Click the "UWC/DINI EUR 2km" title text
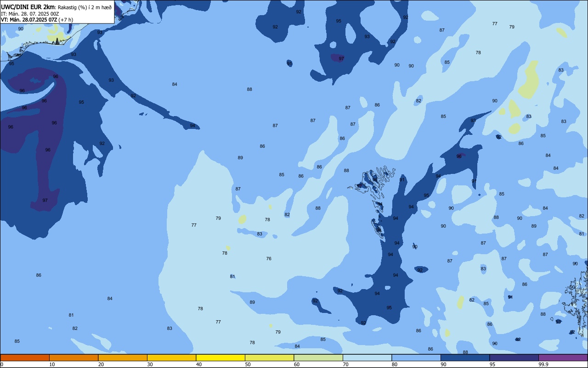Image resolution: width=588 pixels, height=368 pixels. coord(28,7)
